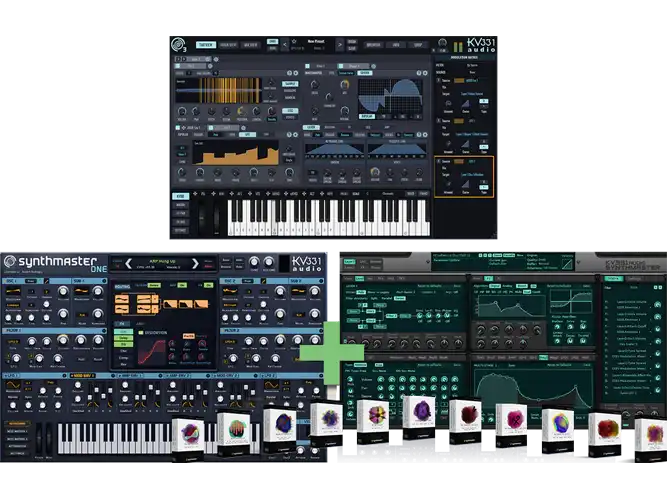Click the spiral logo in the SynthMaster 3 window
Viewport: 667px width, 500px height.
177,45
